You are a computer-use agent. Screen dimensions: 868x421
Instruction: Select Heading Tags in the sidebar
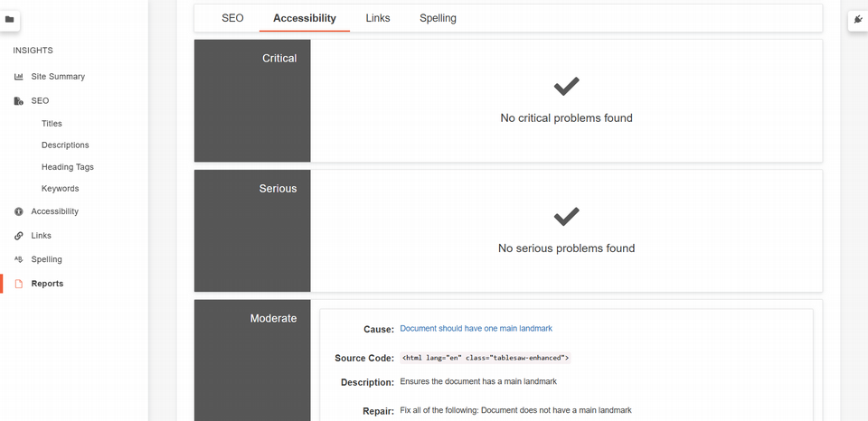[x=67, y=167]
